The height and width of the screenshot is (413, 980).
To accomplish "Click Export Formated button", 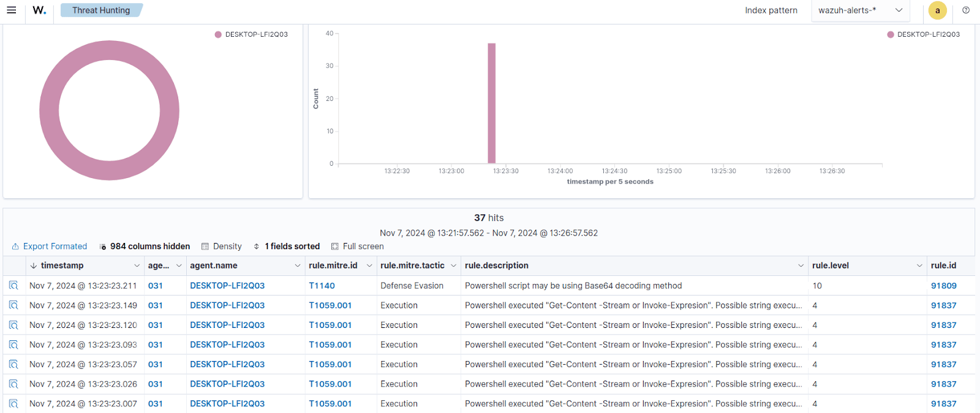I will (x=50, y=247).
